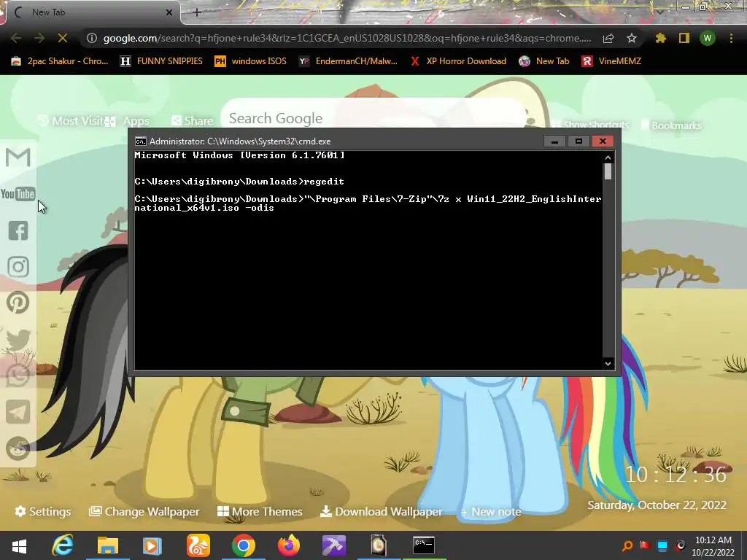Go back in Chrome
This screenshot has width=747, height=560.
(16, 38)
